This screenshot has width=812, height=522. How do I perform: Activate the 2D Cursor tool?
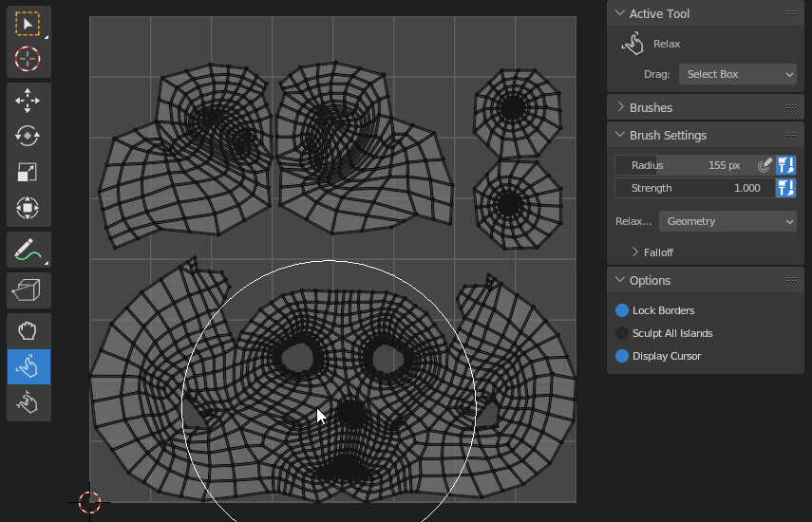pyautogui.click(x=28, y=59)
